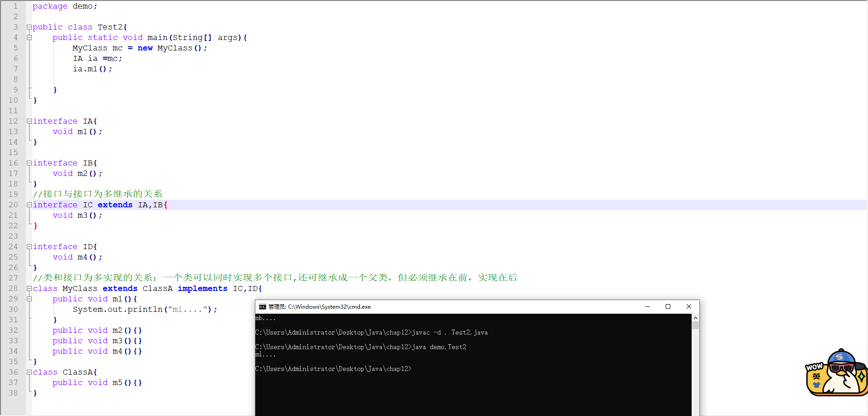Click line number 28 in the gutter
This screenshot has width=868, height=416.
(x=13, y=289)
